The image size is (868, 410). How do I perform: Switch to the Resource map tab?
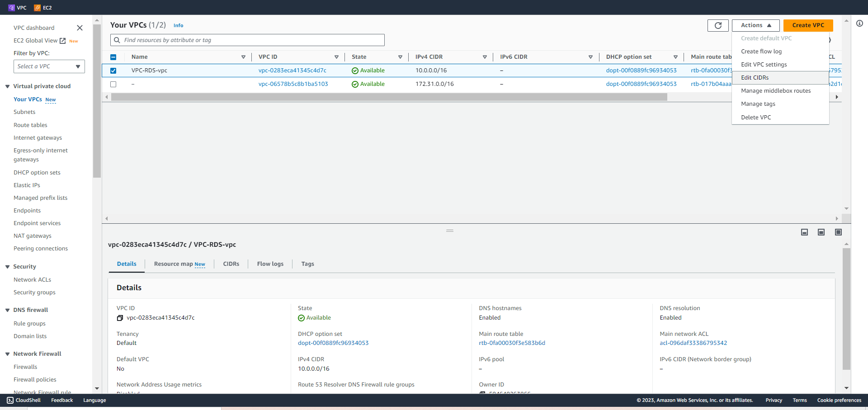coord(179,264)
